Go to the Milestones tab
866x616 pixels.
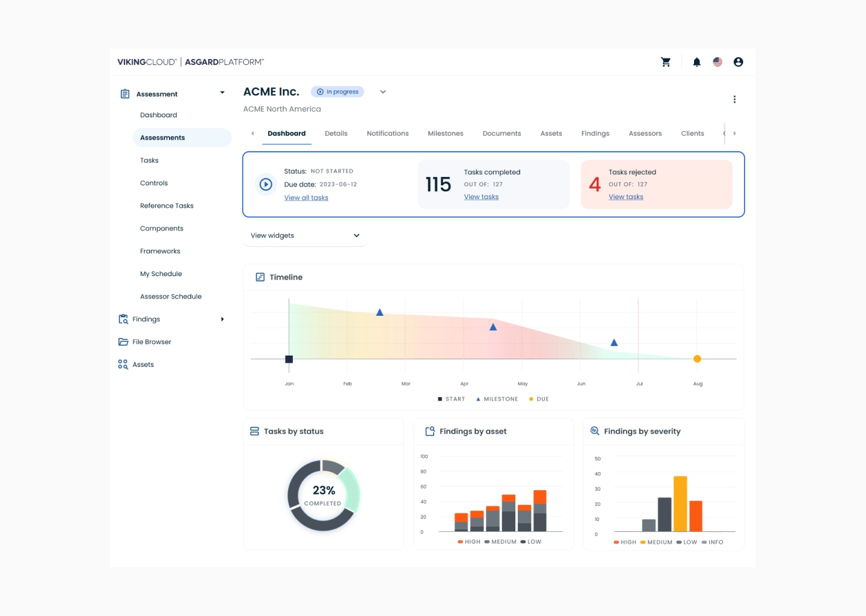446,134
